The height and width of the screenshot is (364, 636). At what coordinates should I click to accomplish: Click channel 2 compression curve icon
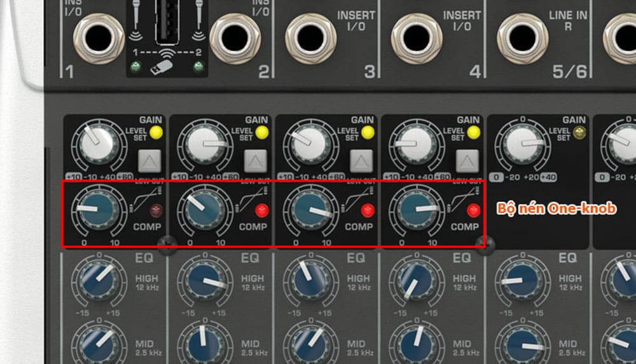tap(251, 199)
